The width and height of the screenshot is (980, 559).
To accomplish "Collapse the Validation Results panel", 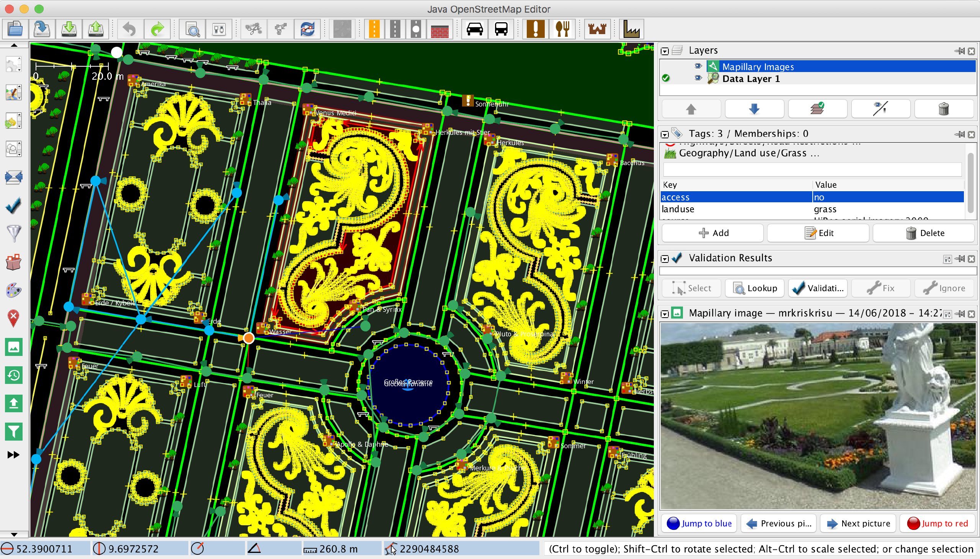I will [665, 258].
